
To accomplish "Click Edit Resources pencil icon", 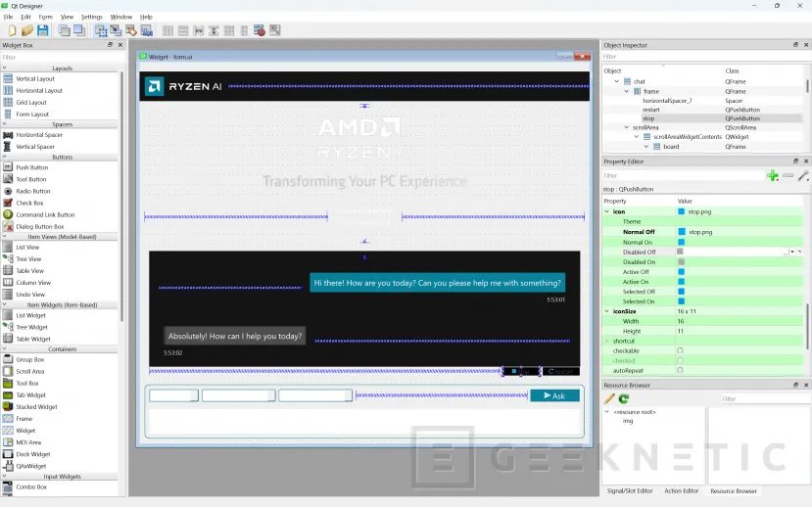I will 609,398.
